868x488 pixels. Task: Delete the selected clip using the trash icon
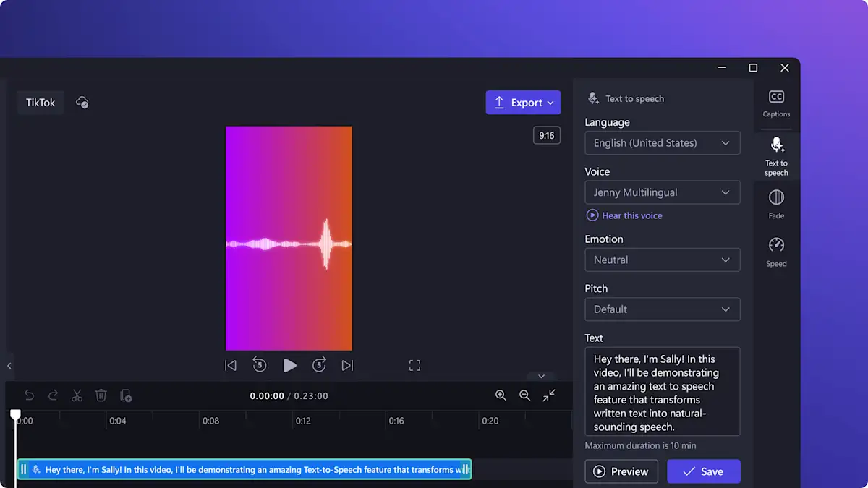coord(101,395)
